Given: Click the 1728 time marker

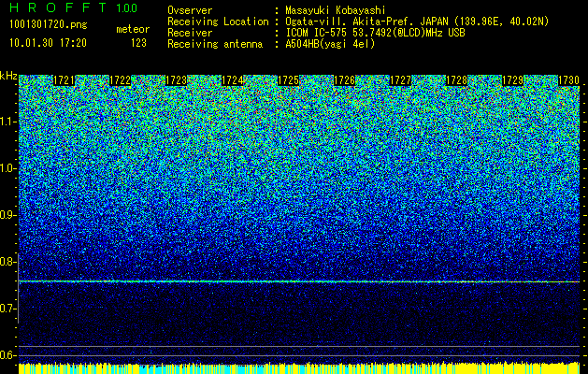Looking at the screenshot, I should click(x=456, y=80).
